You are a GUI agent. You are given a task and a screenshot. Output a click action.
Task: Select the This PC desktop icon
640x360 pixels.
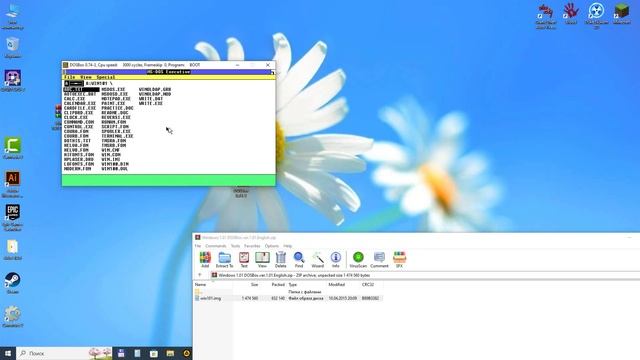(12, 16)
